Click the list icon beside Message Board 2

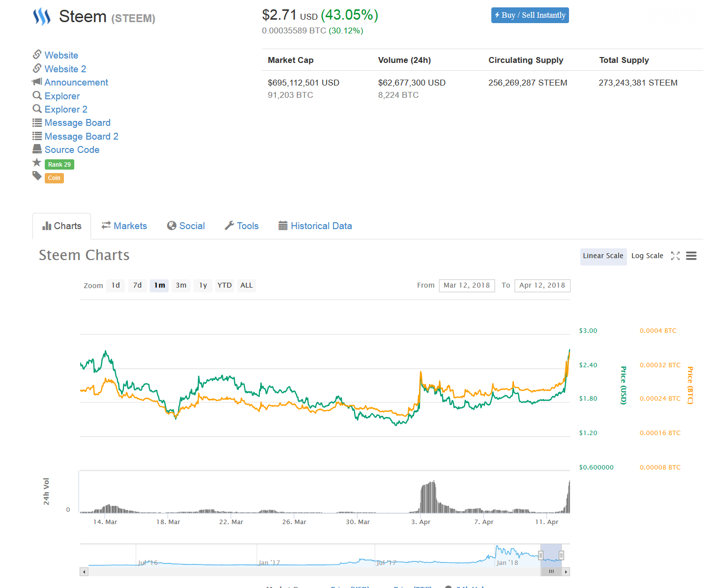click(x=37, y=136)
